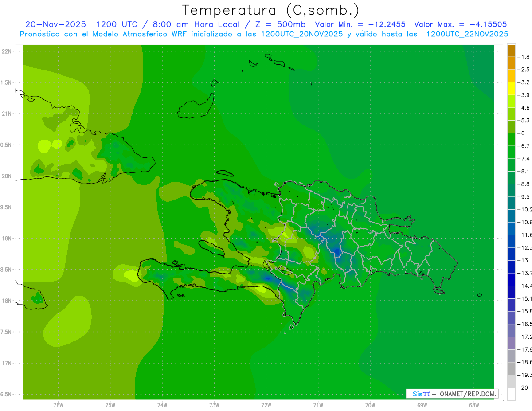
Task: Pick the purple swatch between -17.2 and -17.9
Action: pos(511,343)
